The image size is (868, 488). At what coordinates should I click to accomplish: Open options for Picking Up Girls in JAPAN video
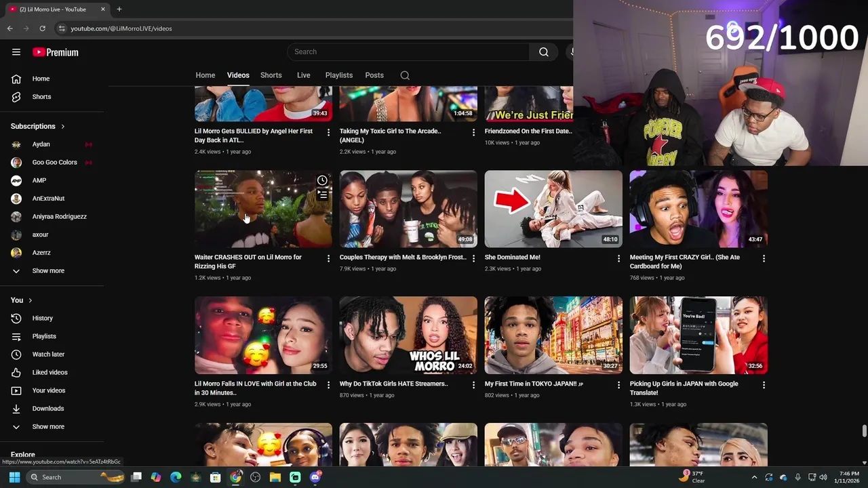tap(764, 384)
